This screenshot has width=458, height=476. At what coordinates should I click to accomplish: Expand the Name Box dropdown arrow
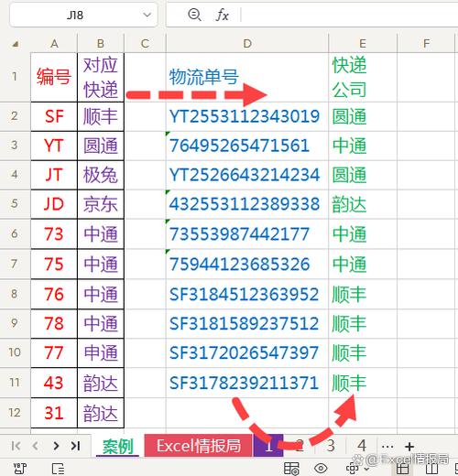[x=147, y=15]
